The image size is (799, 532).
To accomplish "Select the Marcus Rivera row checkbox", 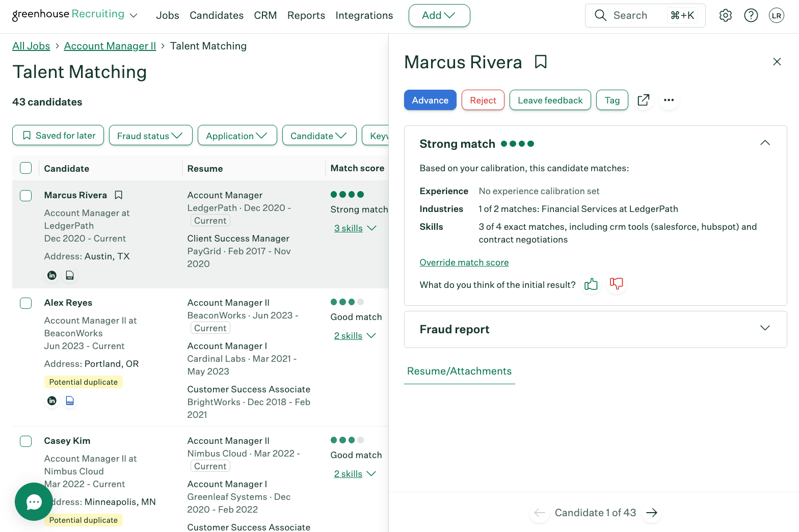I will click(26, 196).
